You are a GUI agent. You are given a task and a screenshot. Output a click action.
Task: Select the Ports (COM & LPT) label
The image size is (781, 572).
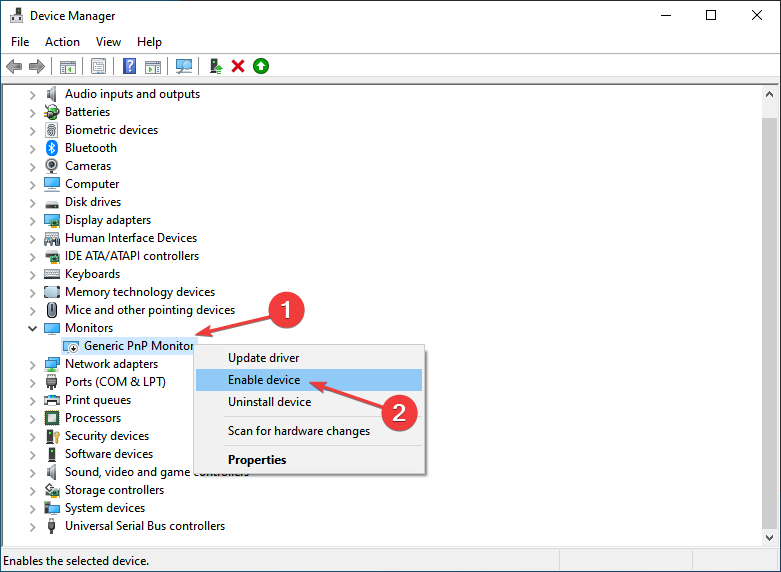coord(115,382)
